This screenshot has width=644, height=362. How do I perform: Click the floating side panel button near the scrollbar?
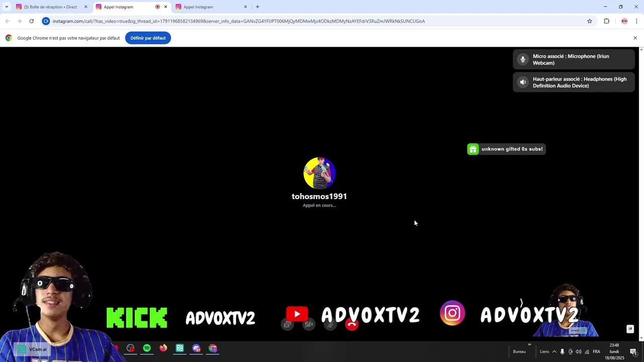pos(630,329)
